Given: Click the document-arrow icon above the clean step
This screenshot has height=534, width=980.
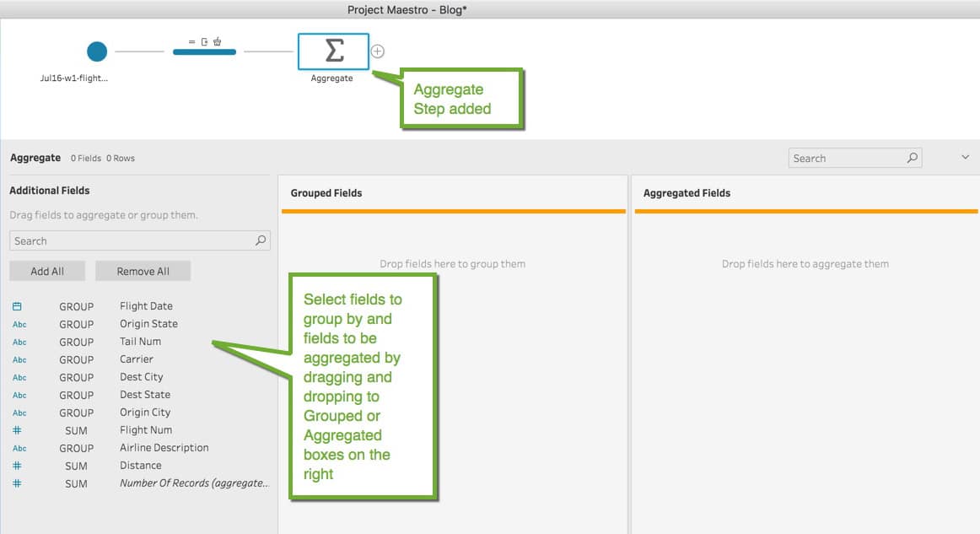Looking at the screenshot, I should pos(204,42).
